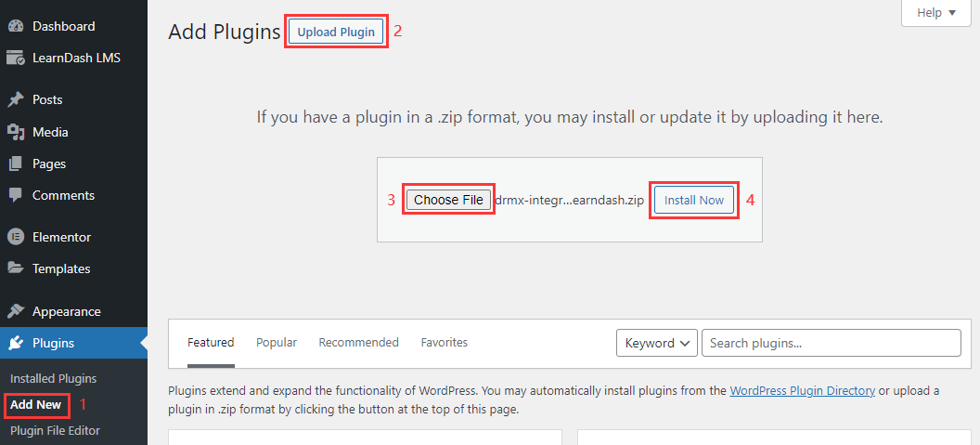
Task: Click the Choose File button
Action: [x=448, y=200]
